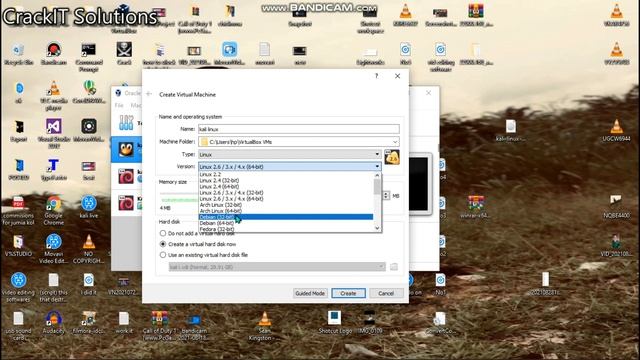Select the second Debian swirl VM in VirtualBox Manager
This screenshot has height=360, width=640.
coord(126,203)
